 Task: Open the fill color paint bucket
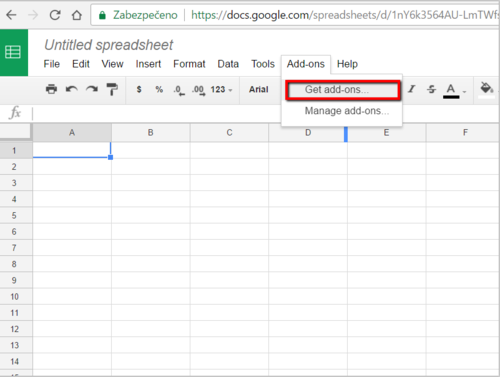pos(486,89)
